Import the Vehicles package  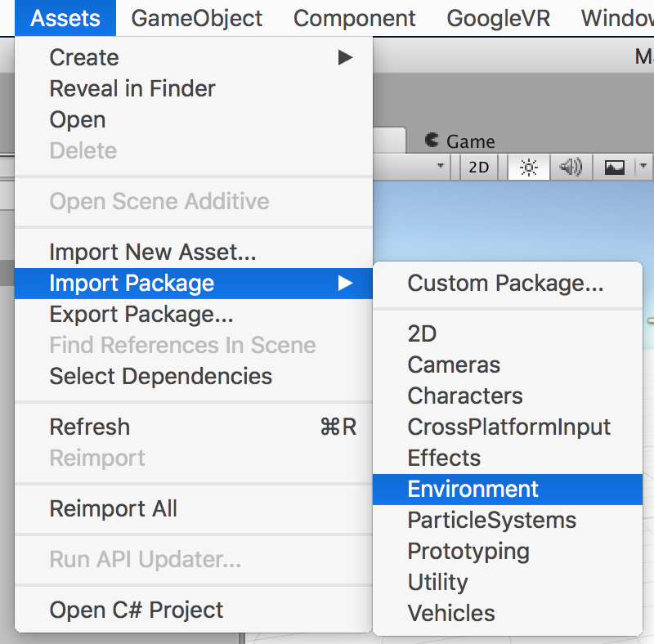[x=508, y=613]
